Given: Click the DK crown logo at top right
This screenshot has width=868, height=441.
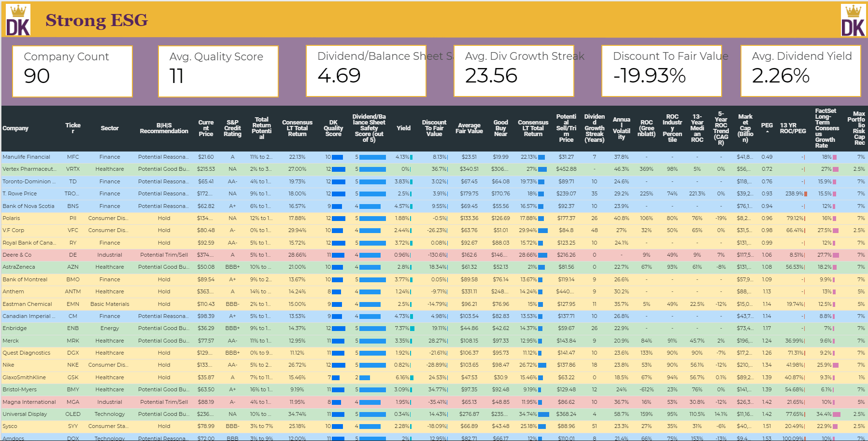Looking at the screenshot, I should pyautogui.click(x=853, y=20).
